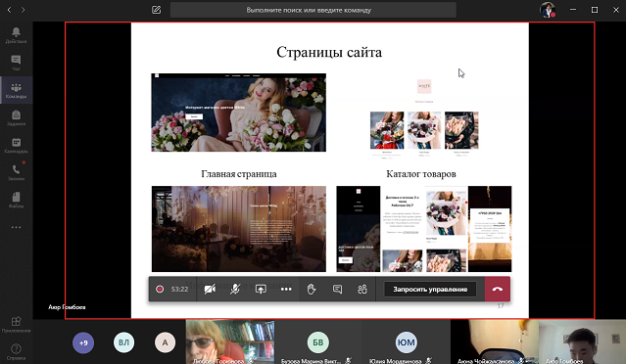Open Calendar (Календарь) in sidebar
Image resolution: width=626 pixels, height=364 pixels.
16,145
